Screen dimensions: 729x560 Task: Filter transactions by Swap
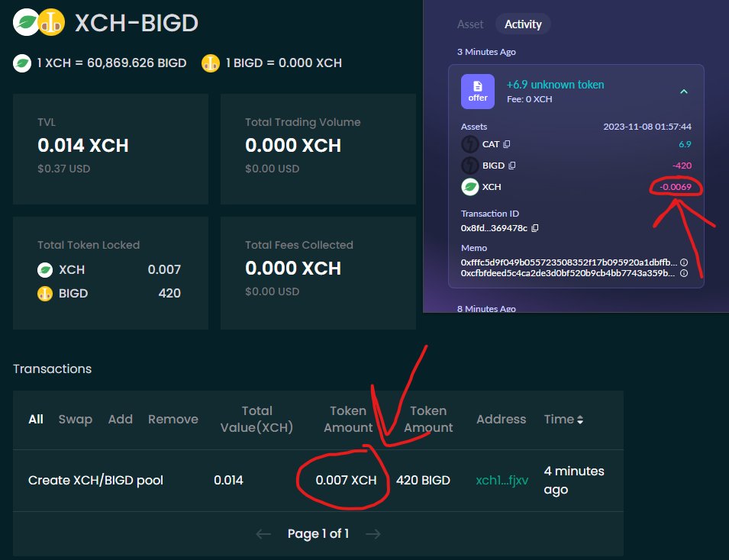point(76,419)
